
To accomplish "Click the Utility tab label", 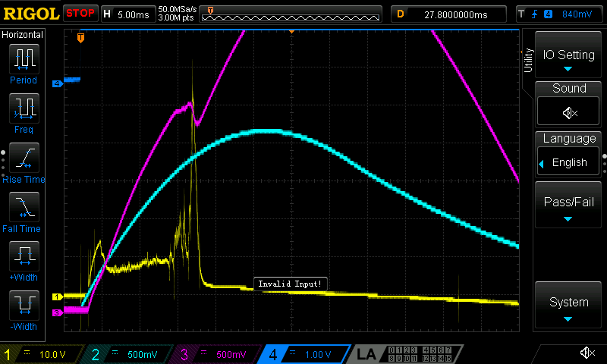I will (x=528, y=59).
